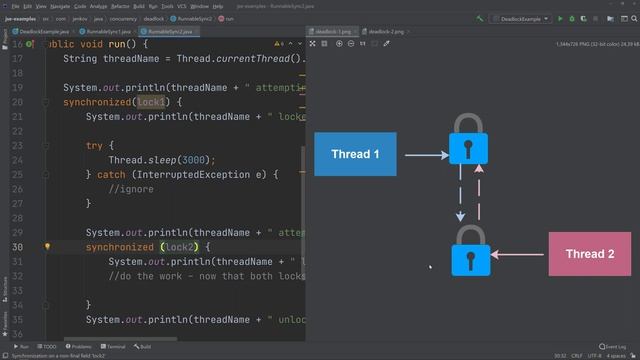Set image to actual size 1:1
The height and width of the screenshot is (360, 640).
point(362,44)
